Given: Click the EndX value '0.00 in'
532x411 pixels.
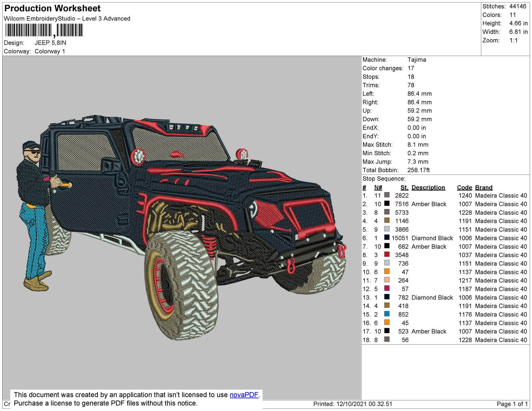Looking at the screenshot, I should coord(416,128).
